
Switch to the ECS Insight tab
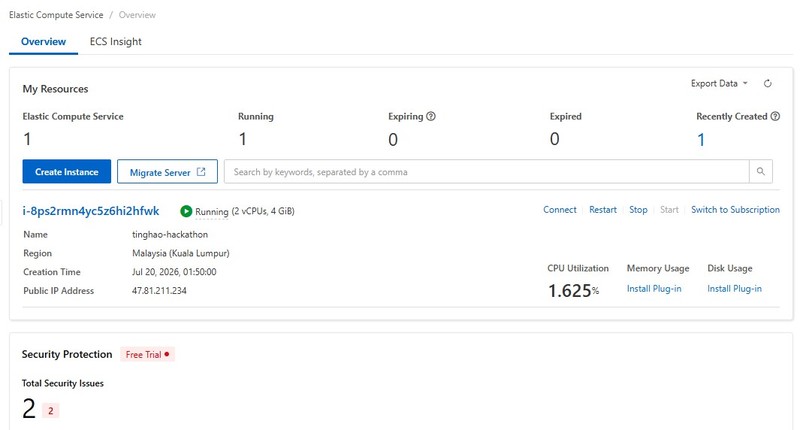(116, 42)
